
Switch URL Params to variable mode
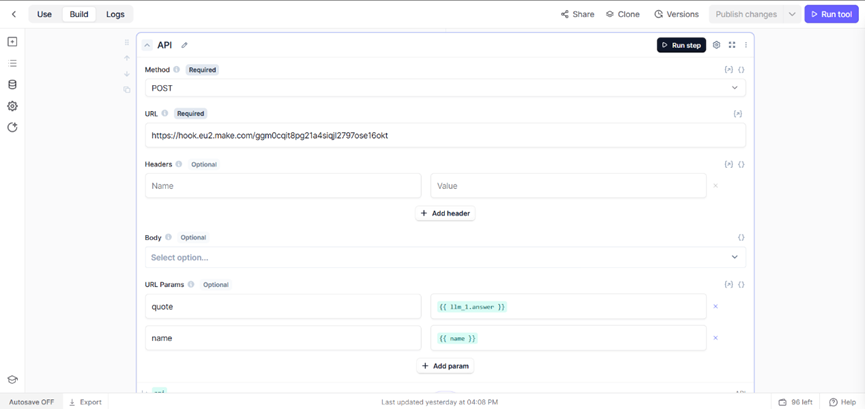pyautogui.click(x=729, y=285)
